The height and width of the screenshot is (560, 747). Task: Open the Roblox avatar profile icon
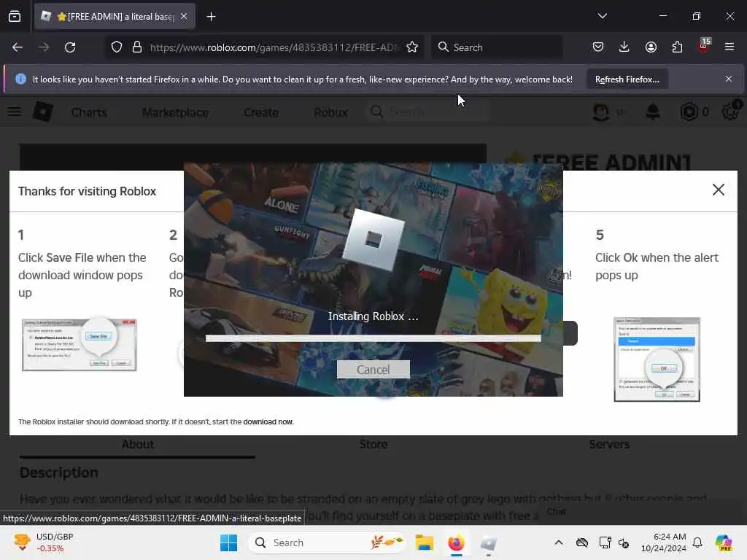601,112
